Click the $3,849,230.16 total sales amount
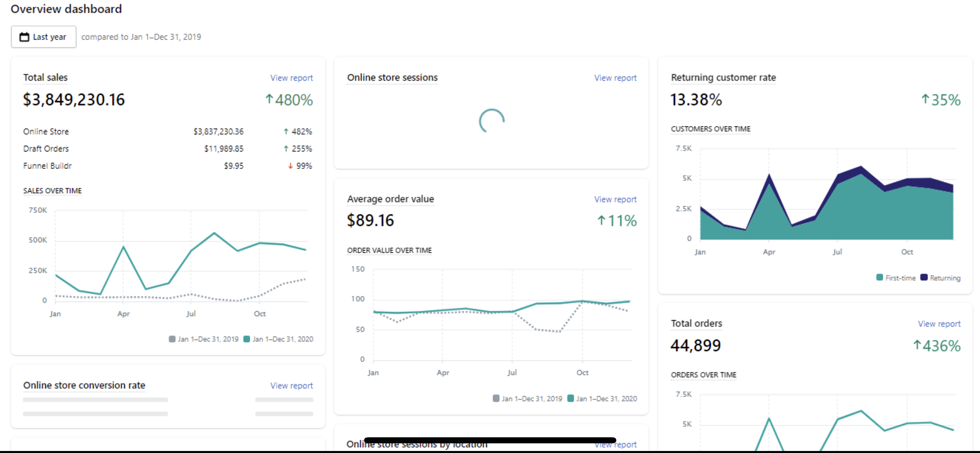980x453 pixels. (74, 99)
